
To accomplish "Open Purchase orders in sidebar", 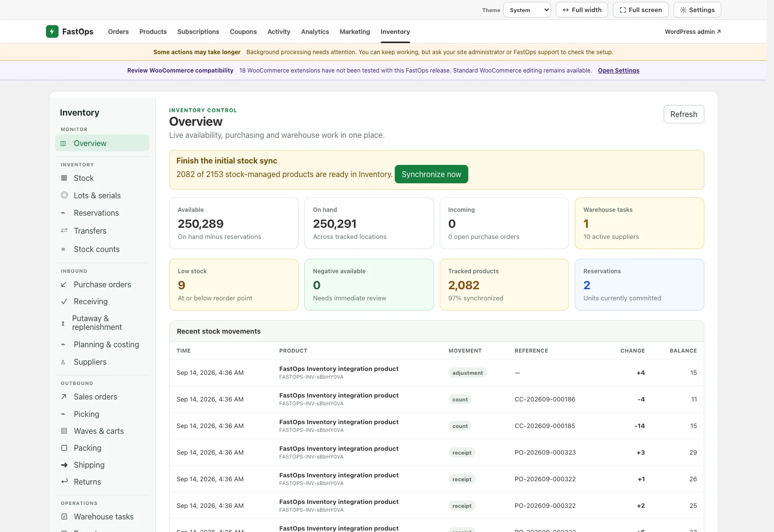I will tap(102, 285).
